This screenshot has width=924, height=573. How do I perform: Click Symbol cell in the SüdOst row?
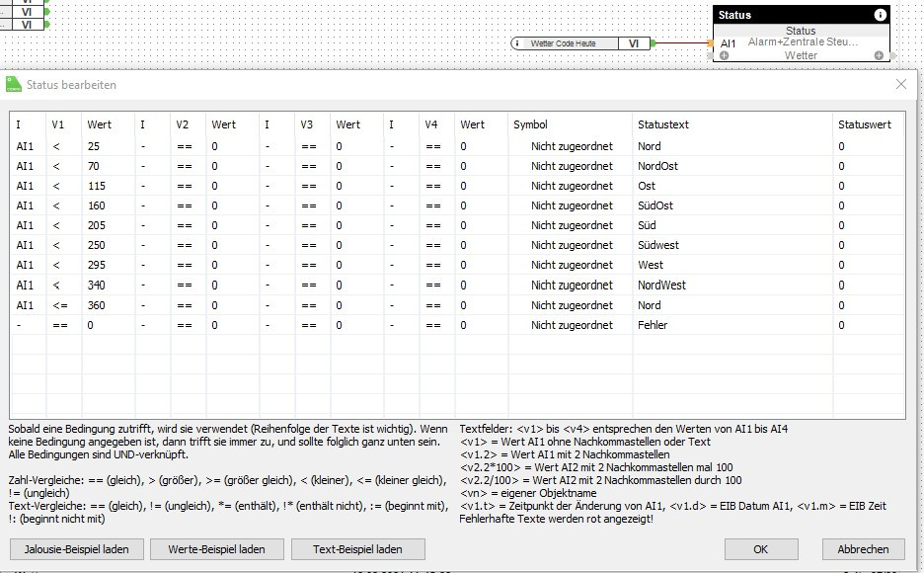(571, 205)
